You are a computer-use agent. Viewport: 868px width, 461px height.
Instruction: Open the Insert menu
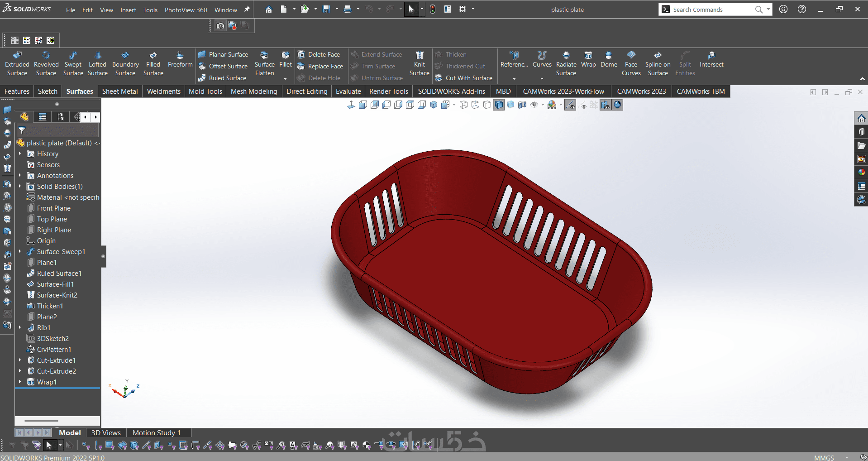128,10
